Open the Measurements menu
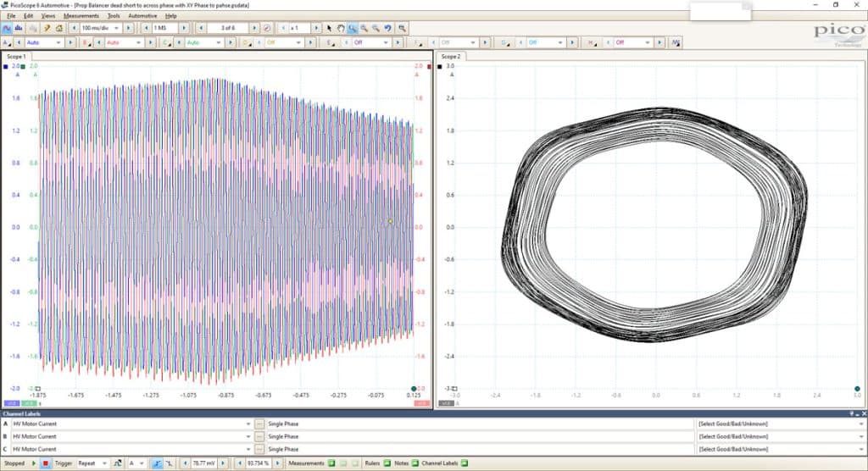868x471 pixels. point(81,16)
